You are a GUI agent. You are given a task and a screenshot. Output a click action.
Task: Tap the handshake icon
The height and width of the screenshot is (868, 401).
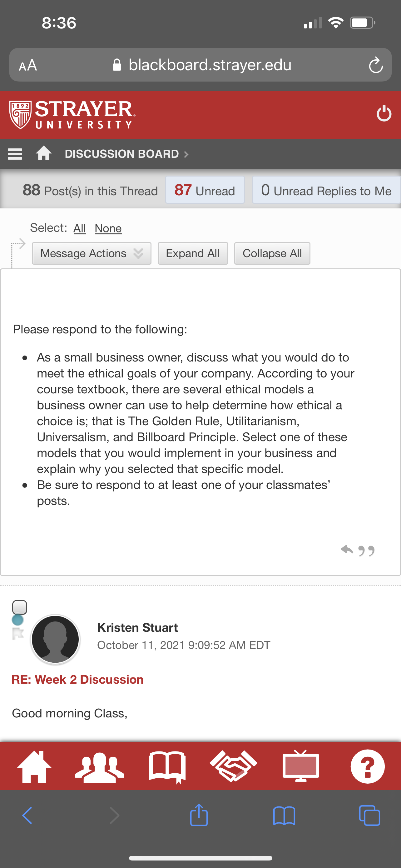(233, 766)
